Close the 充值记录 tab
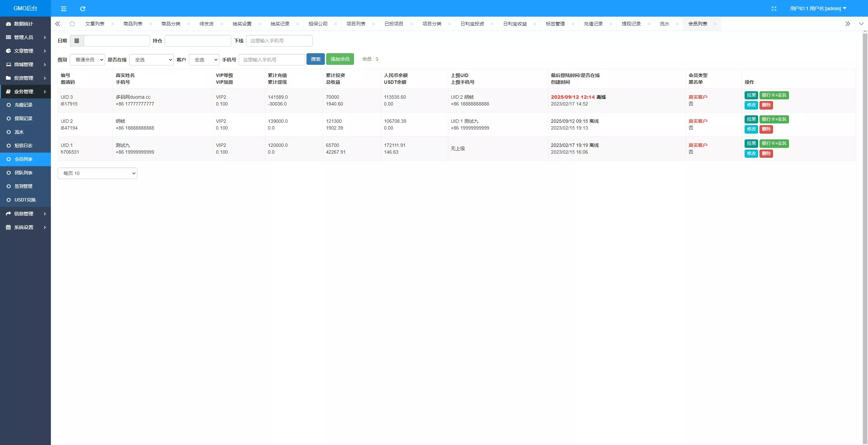Screen dimensions: 868x445 (x=611, y=24)
